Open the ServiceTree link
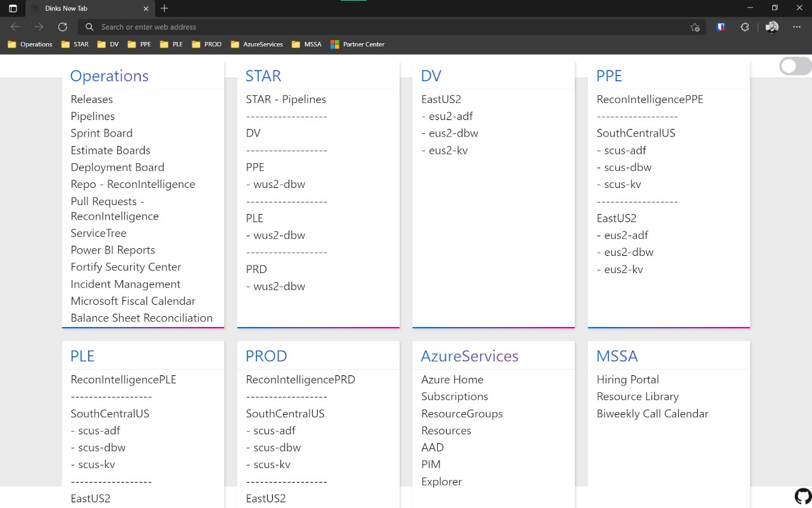 point(98,233)
